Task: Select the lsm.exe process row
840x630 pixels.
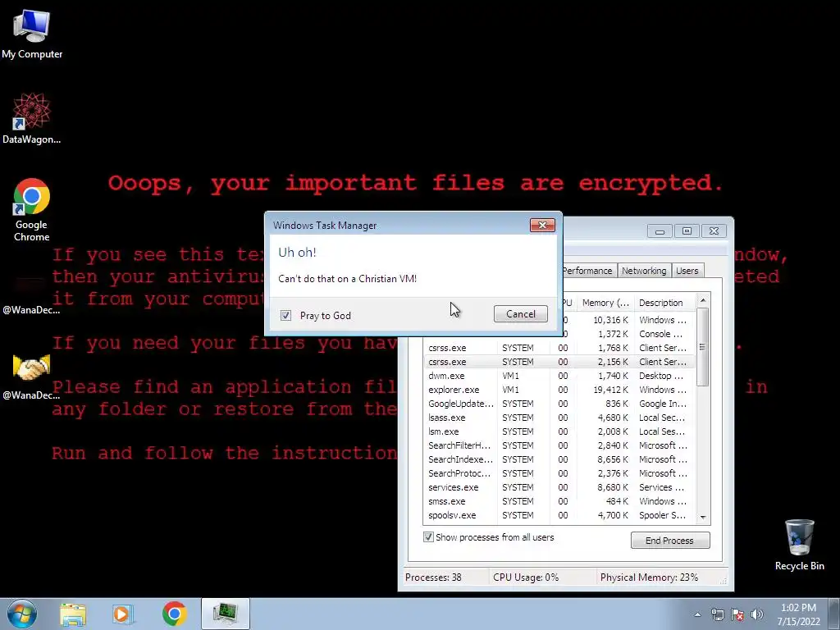Action: pyautogui.click(x=559, y=431)
